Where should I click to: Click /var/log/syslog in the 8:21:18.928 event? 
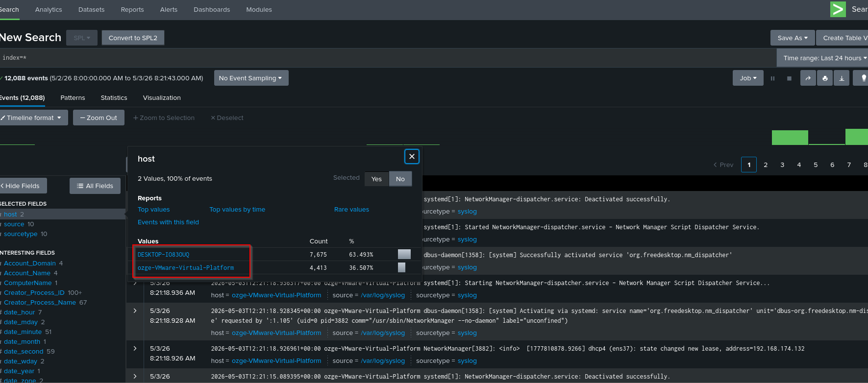coord(383,333)
